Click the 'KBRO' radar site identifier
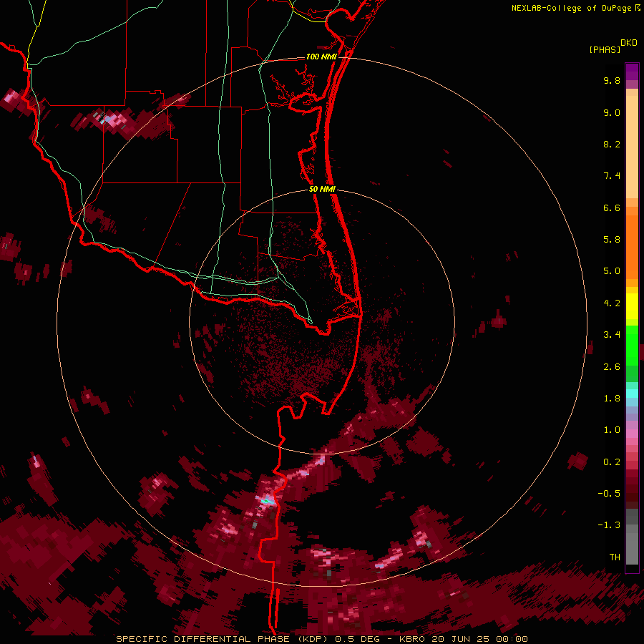The width and height of the screenshot is (644, 644). tap(411, 639)
